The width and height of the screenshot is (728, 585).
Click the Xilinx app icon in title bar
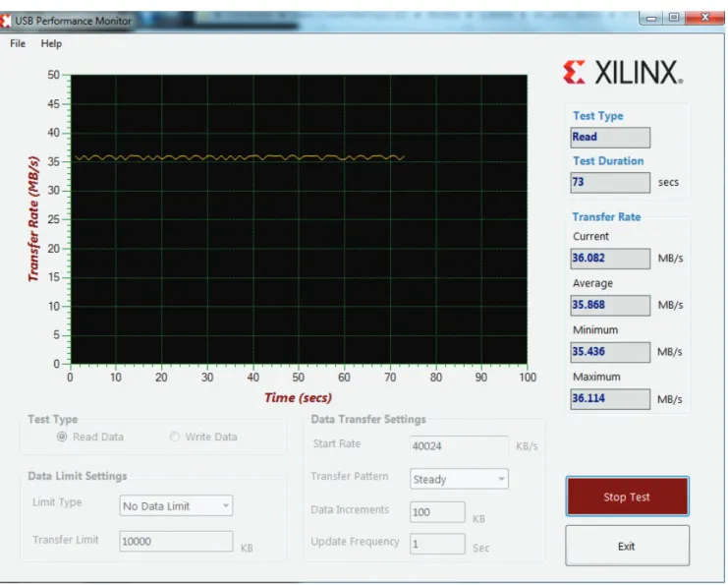pos(5,21)
